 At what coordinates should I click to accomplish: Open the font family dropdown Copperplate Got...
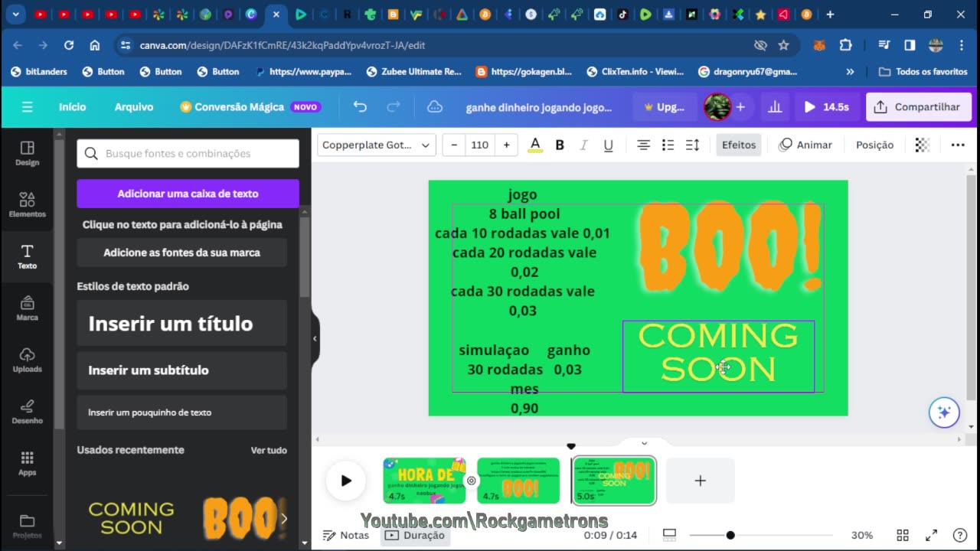[x=376, y=145]
